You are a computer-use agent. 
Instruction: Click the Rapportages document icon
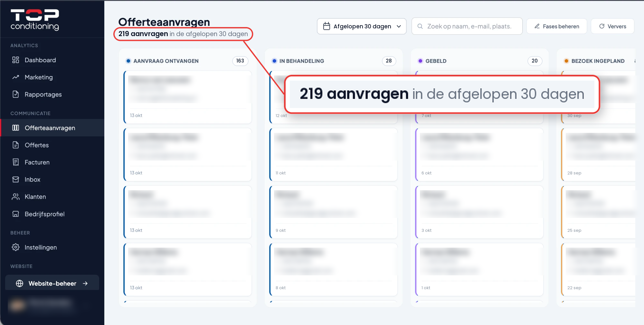coord(15,94)
